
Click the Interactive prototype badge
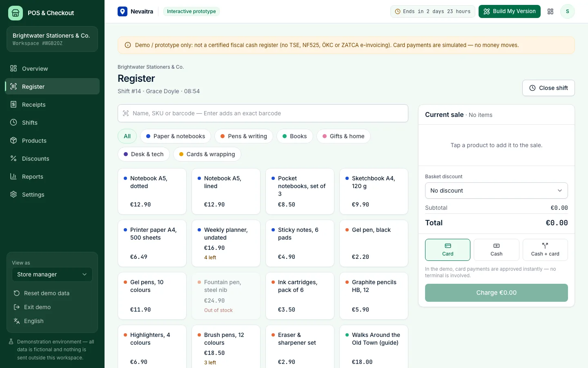click(x=192, y=11)
